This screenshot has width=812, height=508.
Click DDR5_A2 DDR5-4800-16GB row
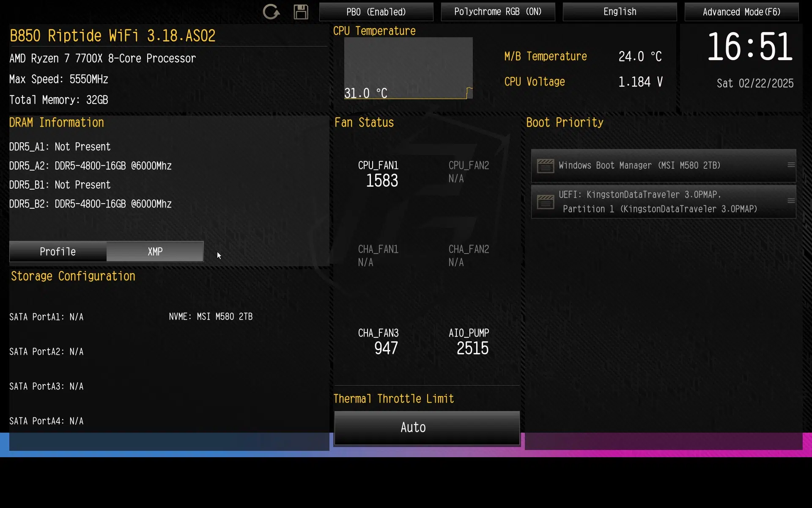(x=91, y=166)
